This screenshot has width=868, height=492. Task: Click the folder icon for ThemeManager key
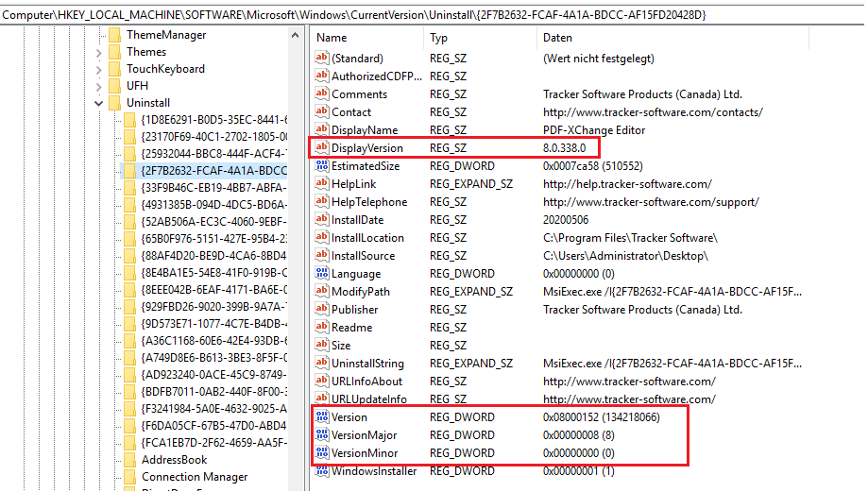click(114, 35)
